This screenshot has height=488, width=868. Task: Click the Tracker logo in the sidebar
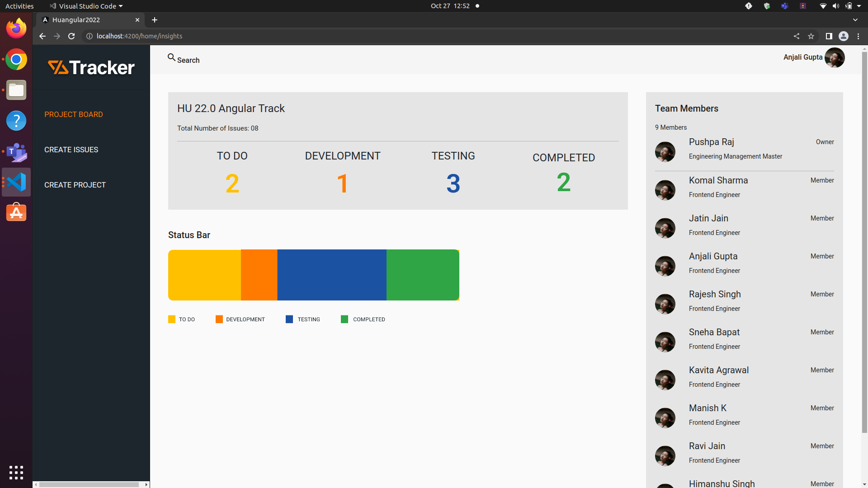click(91, 67)
